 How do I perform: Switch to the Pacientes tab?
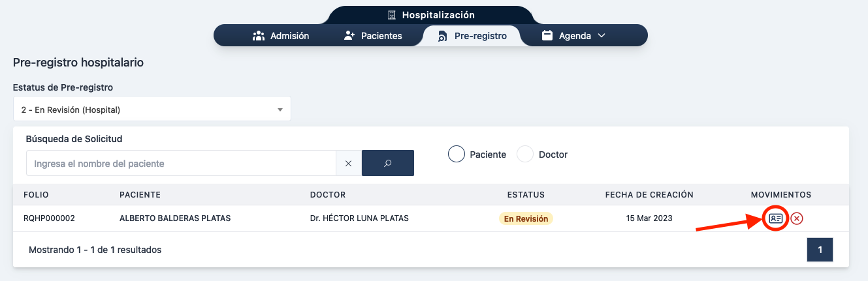(373, 36)
